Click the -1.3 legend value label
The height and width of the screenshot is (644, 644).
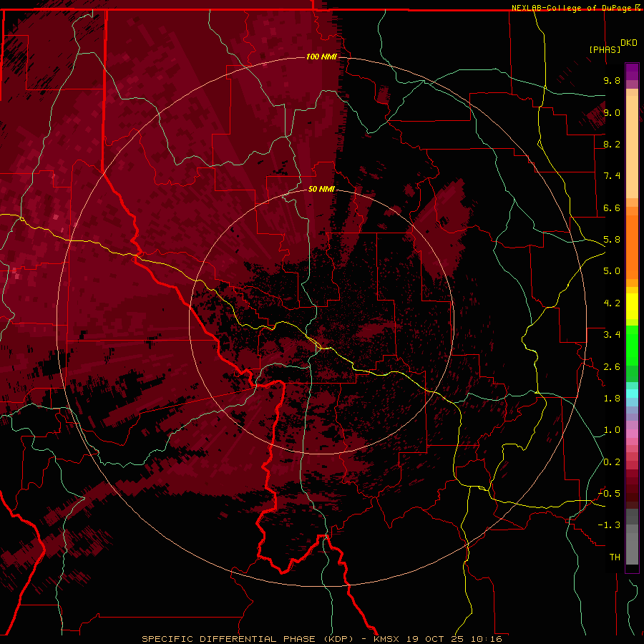click(609, 525)
